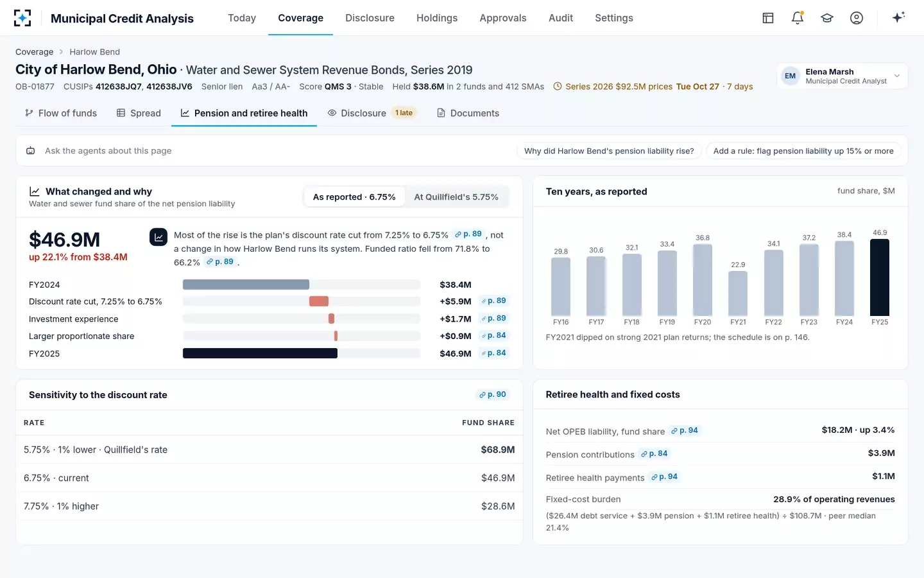Open the Audit menu item
The width and height of the screenshot is (924, 578).
pyautogui.click(x=561, y=18)
